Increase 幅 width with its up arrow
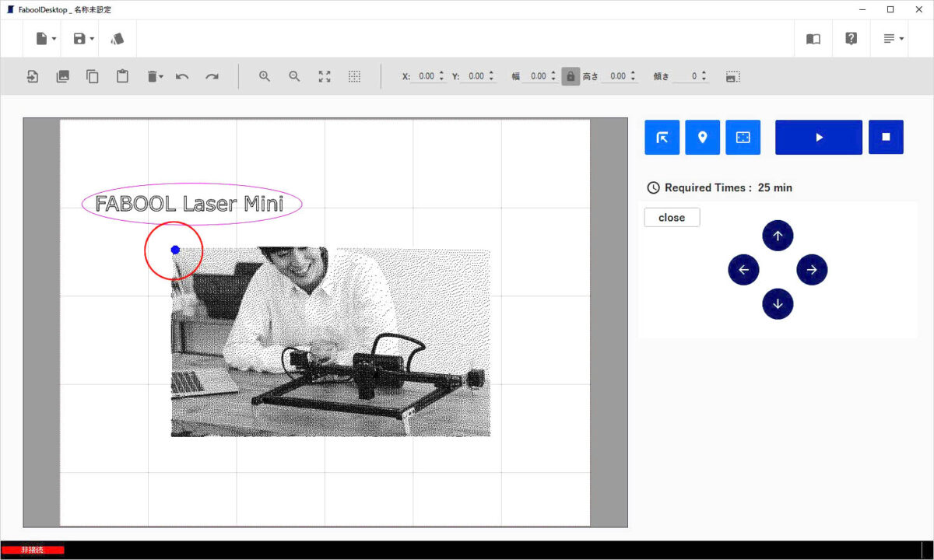The height and width of the screenshot is (560, 934). 553,73
